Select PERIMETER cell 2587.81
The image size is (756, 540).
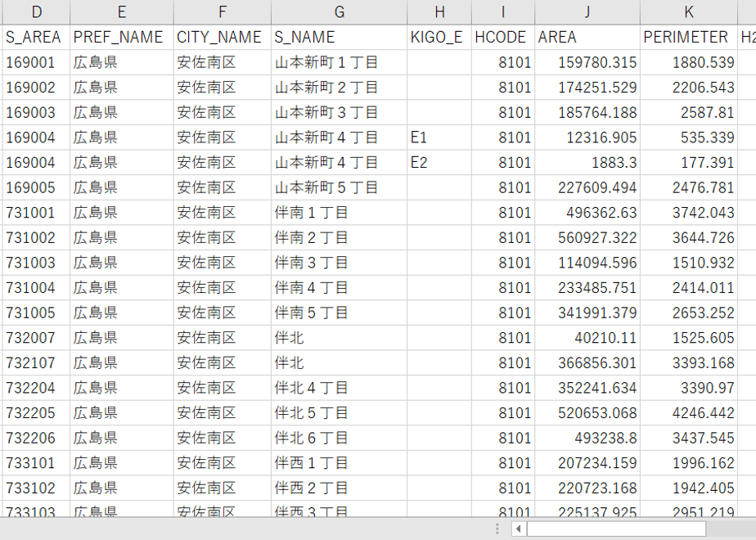click(689, 112)
